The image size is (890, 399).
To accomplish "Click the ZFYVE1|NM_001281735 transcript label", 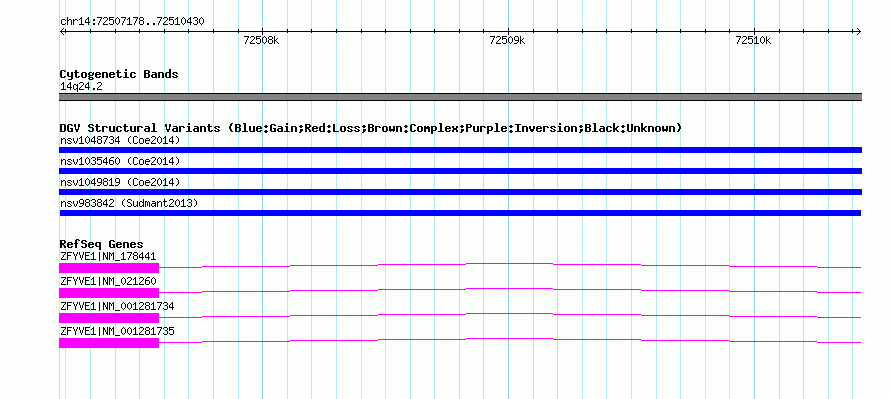I will click(117, 331).
